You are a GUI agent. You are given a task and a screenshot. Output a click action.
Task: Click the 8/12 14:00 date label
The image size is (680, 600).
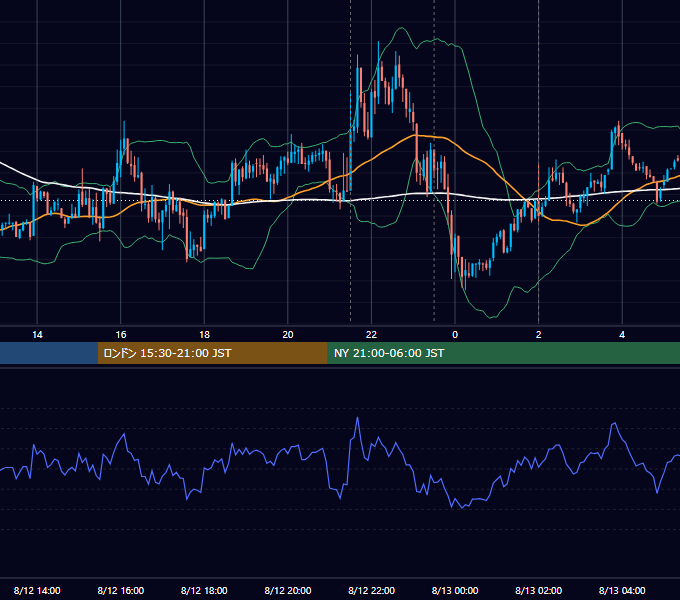pos(37,590)
